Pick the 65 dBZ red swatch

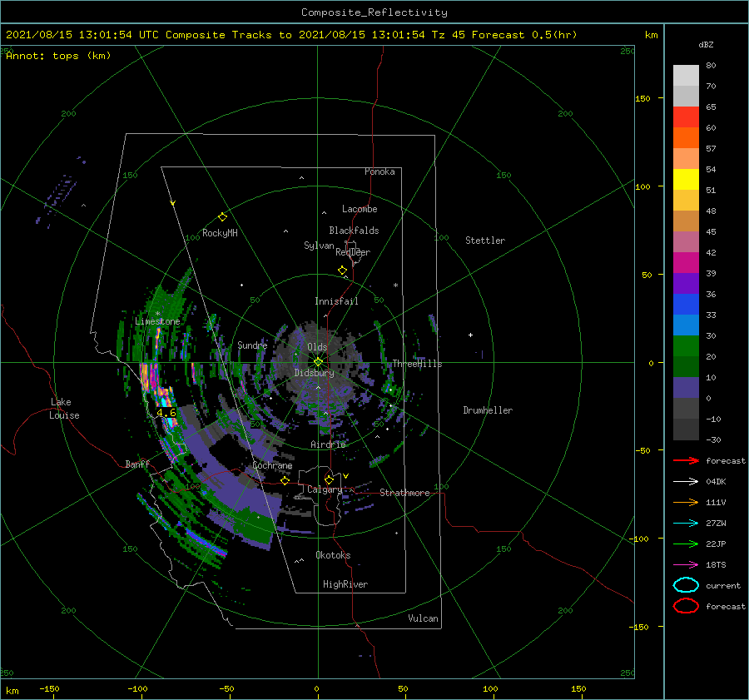686,117
